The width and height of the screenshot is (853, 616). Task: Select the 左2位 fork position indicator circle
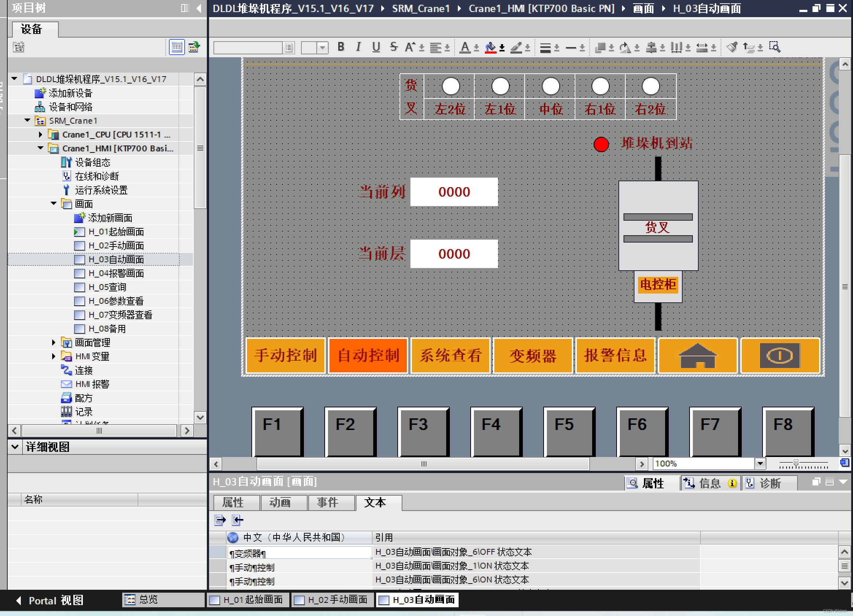pos(450,86)
